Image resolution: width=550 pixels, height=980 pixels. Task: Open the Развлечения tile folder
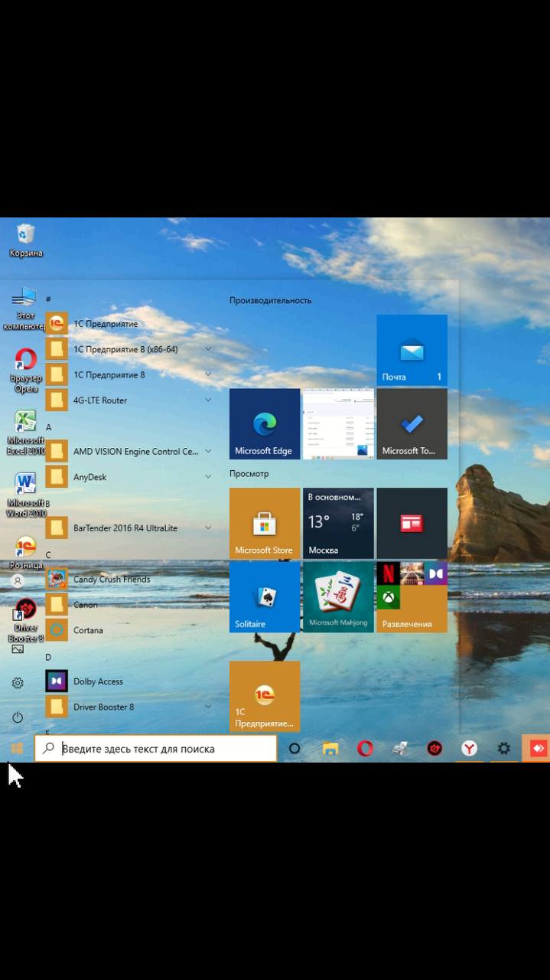tap(412, 597)
